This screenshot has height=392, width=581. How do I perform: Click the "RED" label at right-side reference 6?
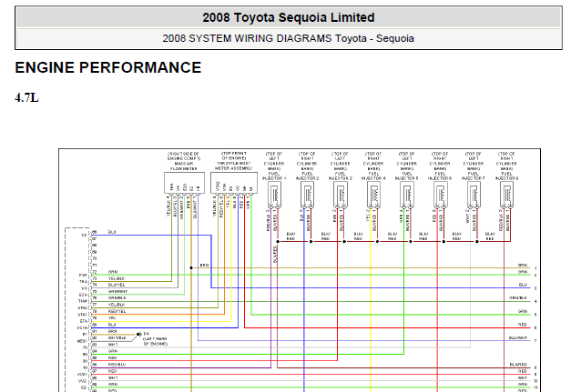[523, 325]
